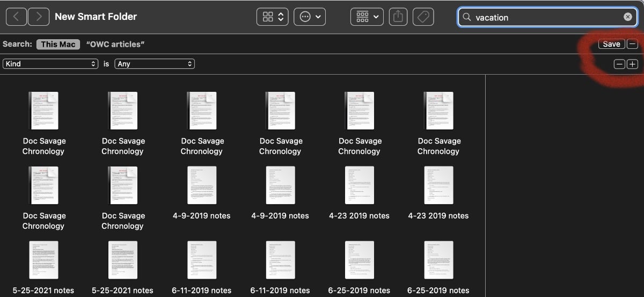644x297 pixels.
Task: Remove the Kind search criteria row
Action: 619,64
